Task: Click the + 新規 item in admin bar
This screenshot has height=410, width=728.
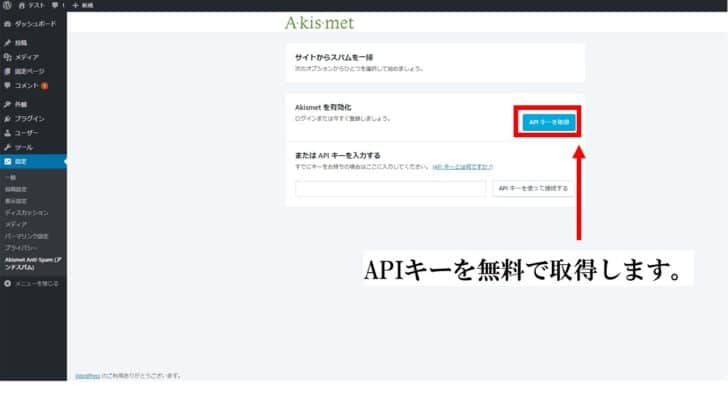Action: (x=83, y=5)
